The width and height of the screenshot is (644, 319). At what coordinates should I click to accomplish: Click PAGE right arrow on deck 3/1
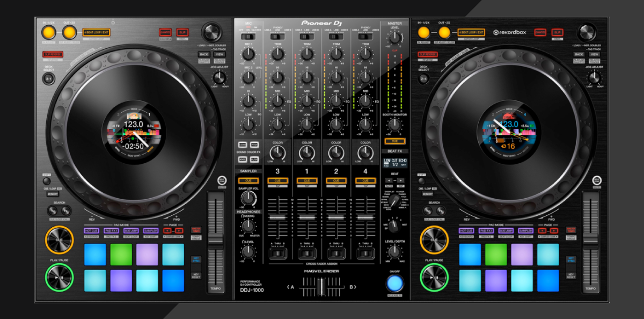[x=179, y=230]
